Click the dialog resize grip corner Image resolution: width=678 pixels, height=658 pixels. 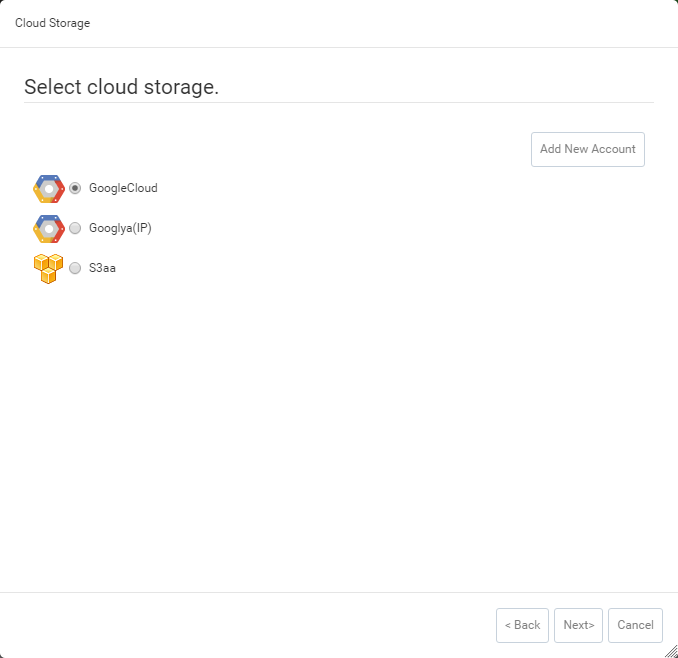coord(671,651)
